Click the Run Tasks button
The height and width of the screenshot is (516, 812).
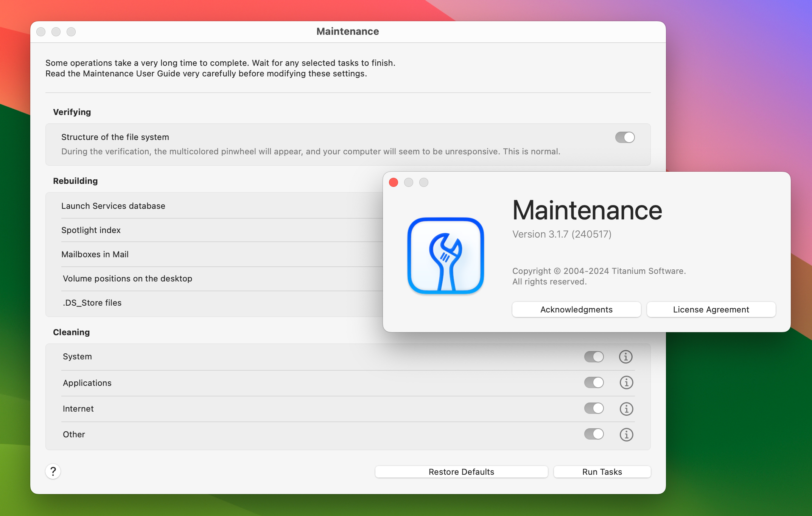[602, 472]
